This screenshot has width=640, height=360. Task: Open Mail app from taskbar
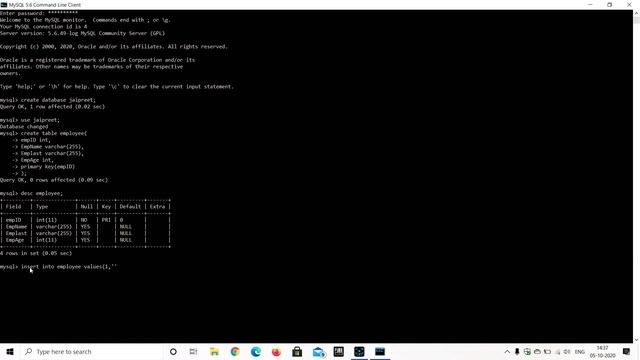[x=318, y=351]
